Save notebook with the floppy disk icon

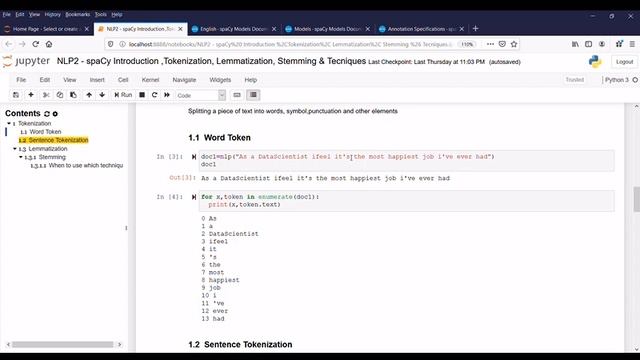point(16,95)
